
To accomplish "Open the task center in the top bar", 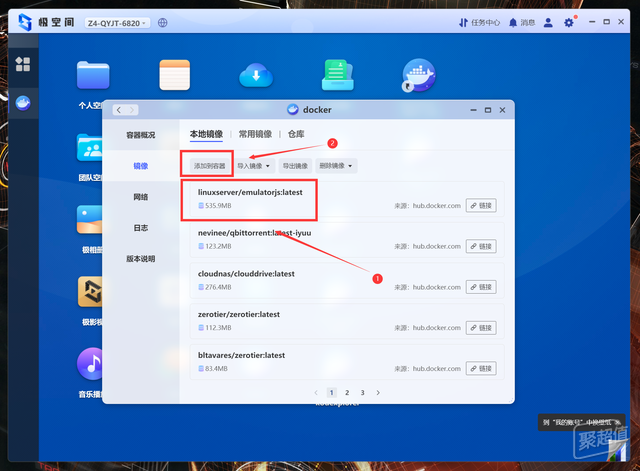I will pyautogui.click(x=479, y=22).
